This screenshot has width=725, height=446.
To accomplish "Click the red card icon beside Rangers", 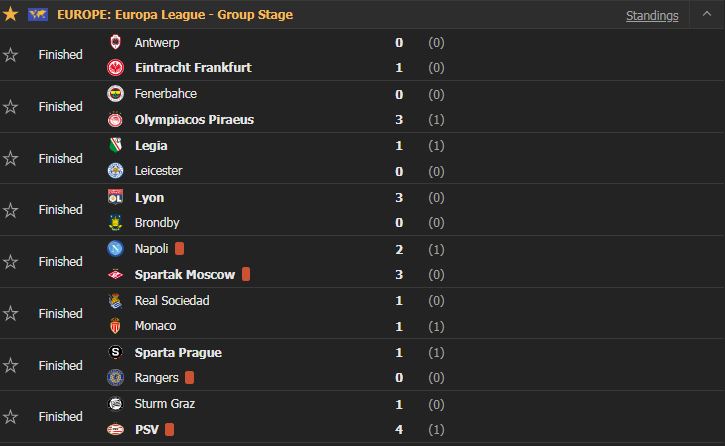I will point(189,378).
